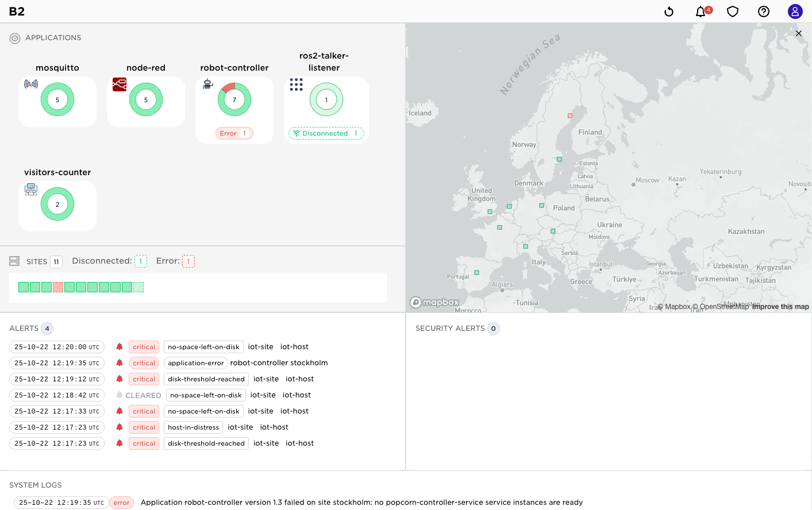Open the notifications bell with badge
Viewport: 812px width, 510px height.
pyautogui.click(x=701, y=12)
